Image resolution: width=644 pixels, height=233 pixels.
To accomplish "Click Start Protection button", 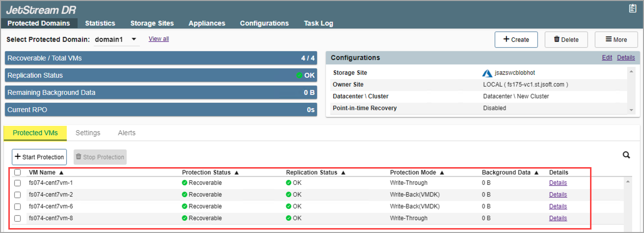I will (x=39, y=157).
